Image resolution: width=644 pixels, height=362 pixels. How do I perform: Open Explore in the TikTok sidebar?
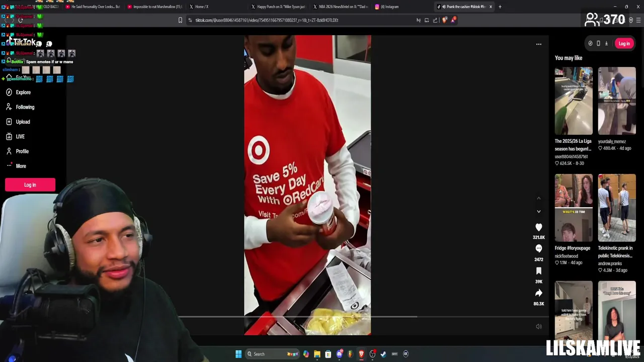point(23,93)
